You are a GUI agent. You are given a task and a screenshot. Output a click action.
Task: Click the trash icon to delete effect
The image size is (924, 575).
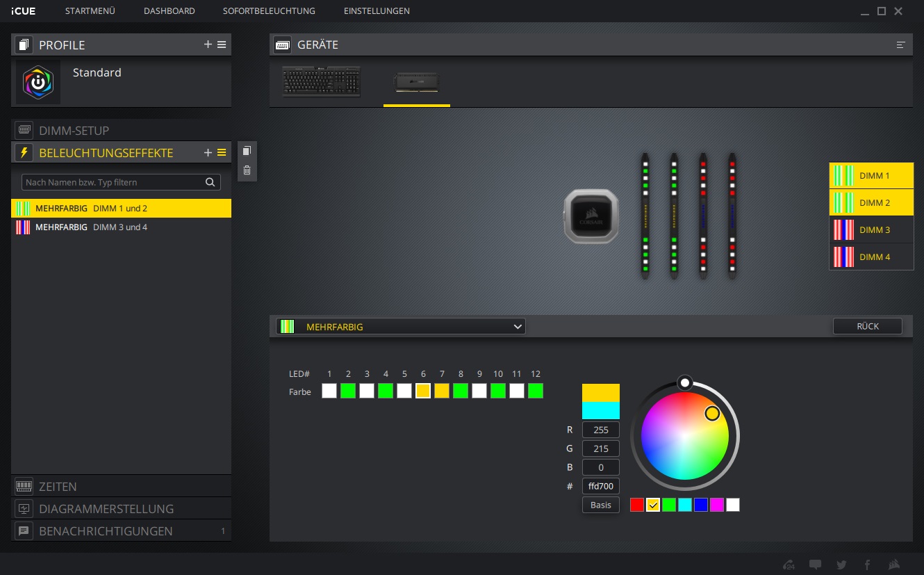[x=247, y=170]
